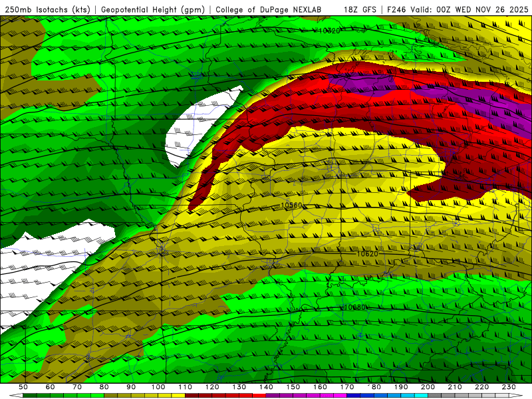Click the legend value 230

(509, 387)
